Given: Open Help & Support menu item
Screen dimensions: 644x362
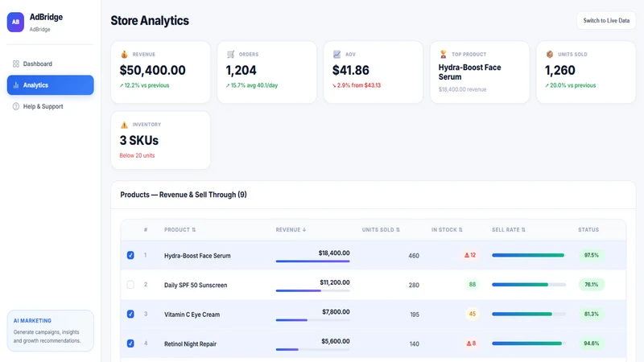Looking at the screenshot, I should tap(50, 106).
